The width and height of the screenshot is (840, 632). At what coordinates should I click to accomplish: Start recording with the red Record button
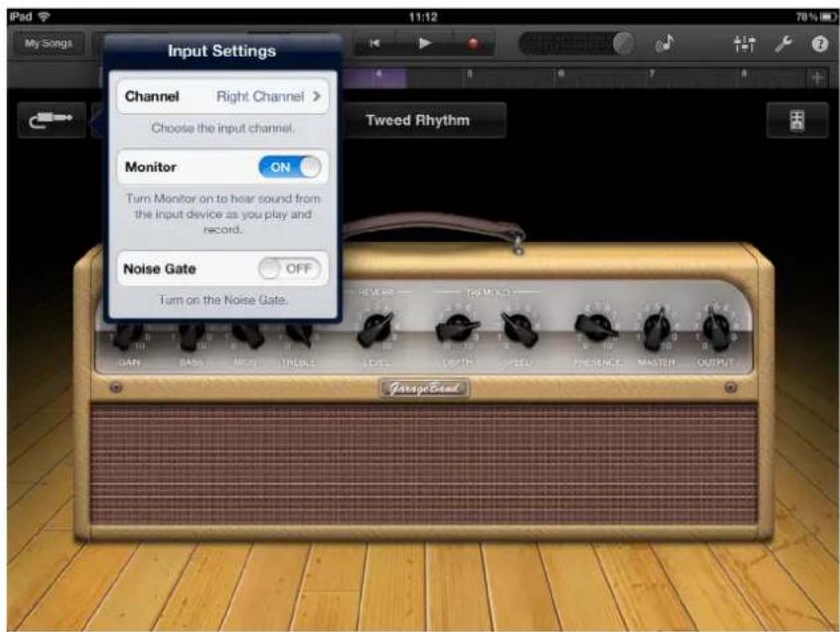pyautogui.click(x=473, y=44)
